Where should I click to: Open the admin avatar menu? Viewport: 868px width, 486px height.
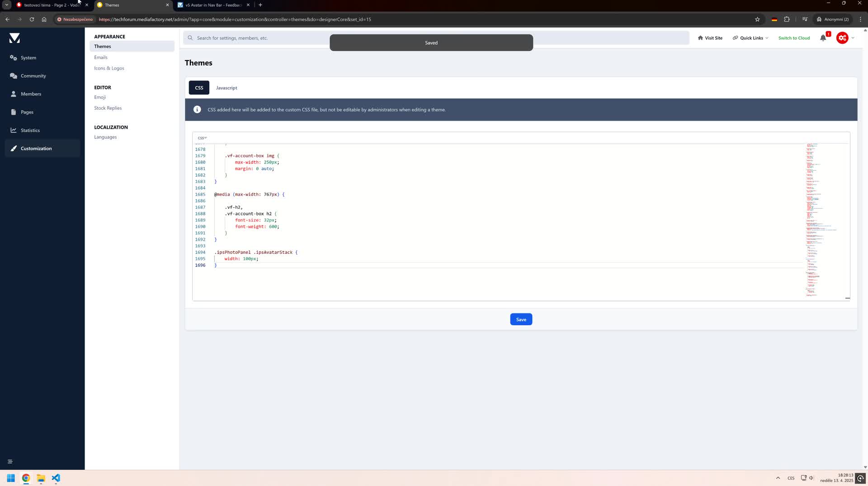pos(842,38)
